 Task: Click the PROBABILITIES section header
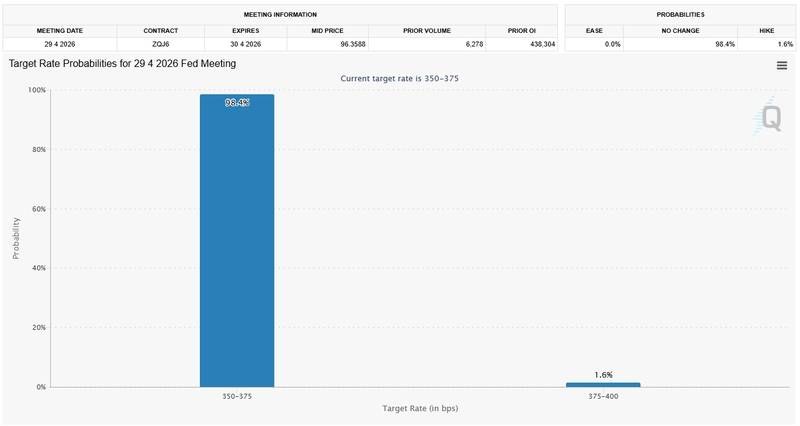coord(680,15)
